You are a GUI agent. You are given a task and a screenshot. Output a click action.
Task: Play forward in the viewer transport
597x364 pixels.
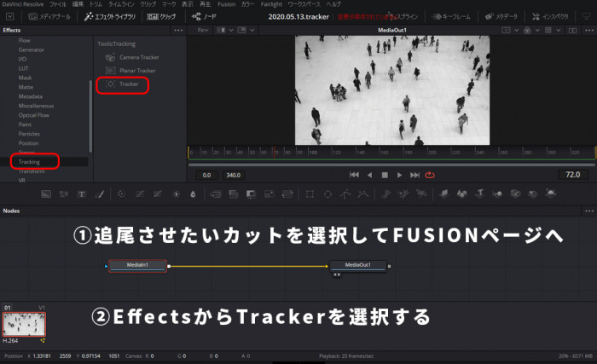point(399,175)
